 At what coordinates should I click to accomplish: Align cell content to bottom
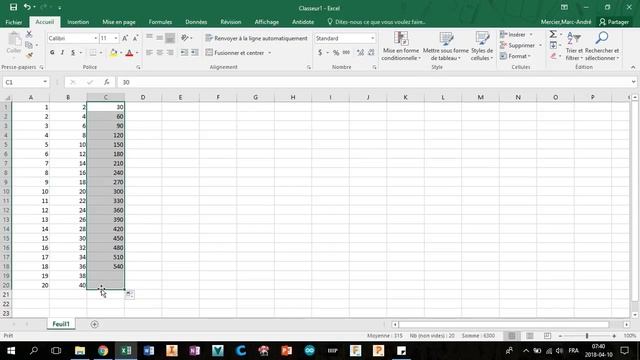(x=170, y=38)
